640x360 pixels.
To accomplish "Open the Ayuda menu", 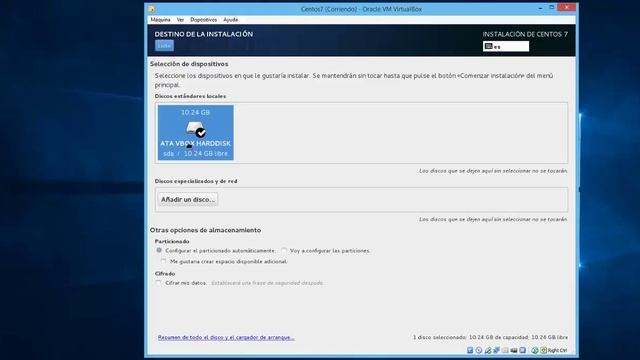I will pyautogui.click(x=231, y=20).
